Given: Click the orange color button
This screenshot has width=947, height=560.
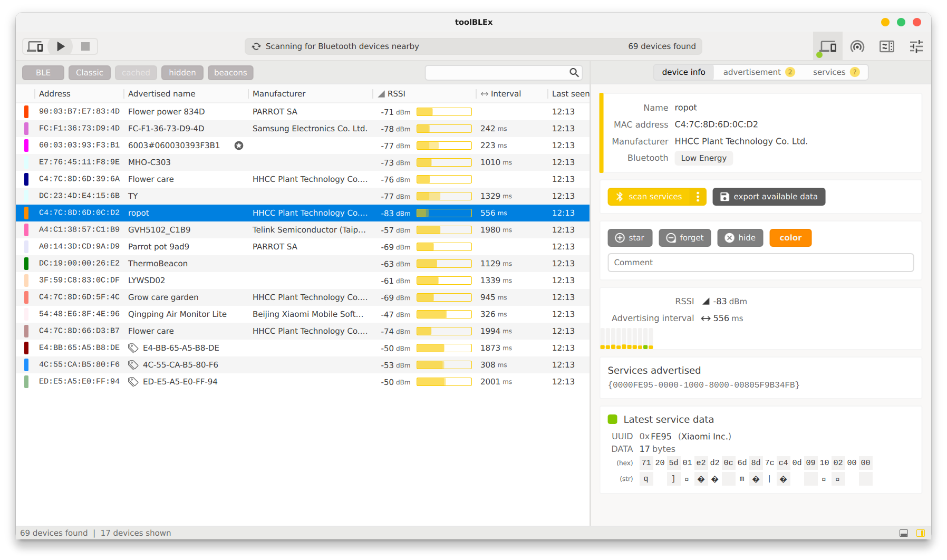Looking at the screenshot, I should [790, 238].
